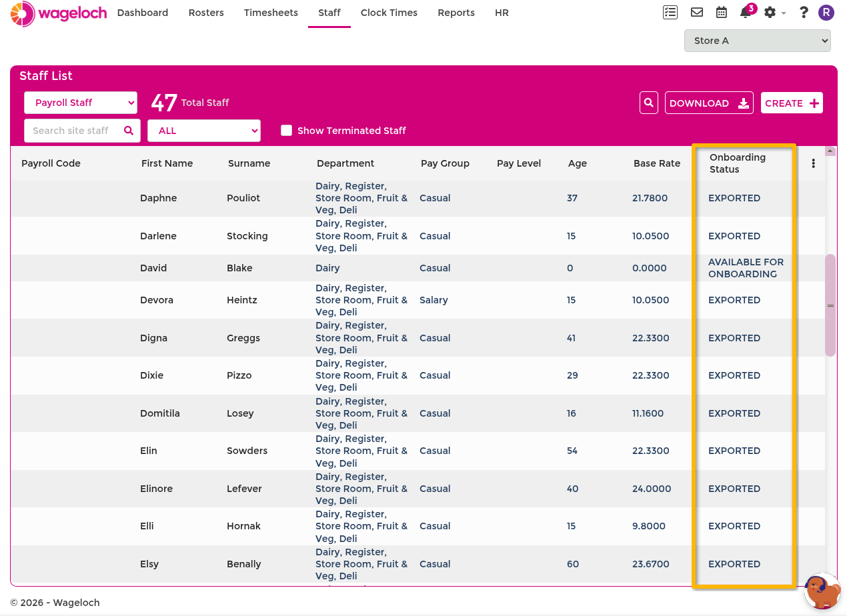
Task: Select first name Daphne
Action: pos(159,198)
